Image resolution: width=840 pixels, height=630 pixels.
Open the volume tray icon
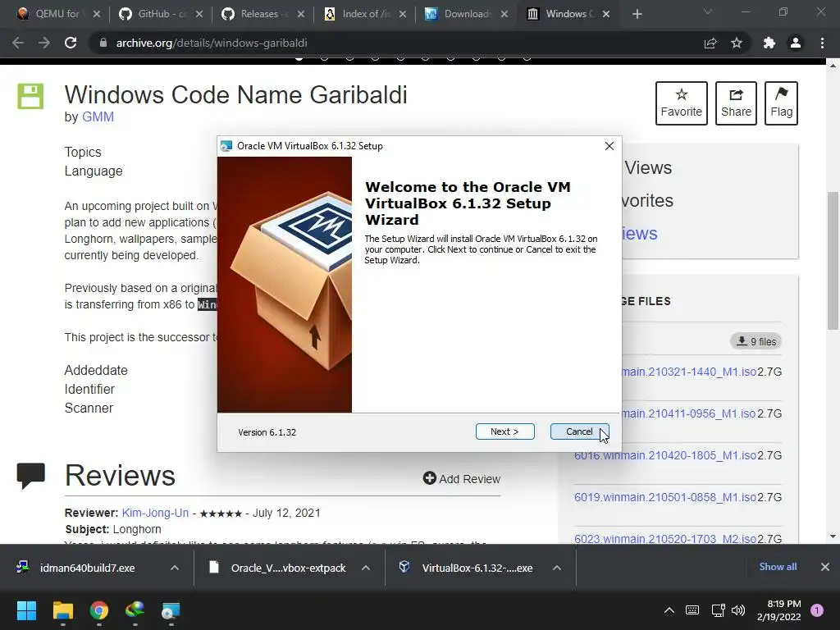[738, 610]
